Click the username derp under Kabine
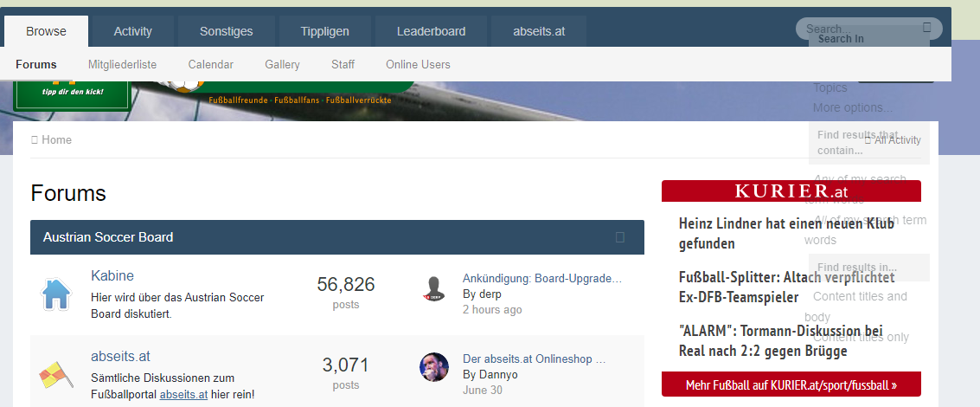Screen dimensions: 980x407 click(490, 294)
